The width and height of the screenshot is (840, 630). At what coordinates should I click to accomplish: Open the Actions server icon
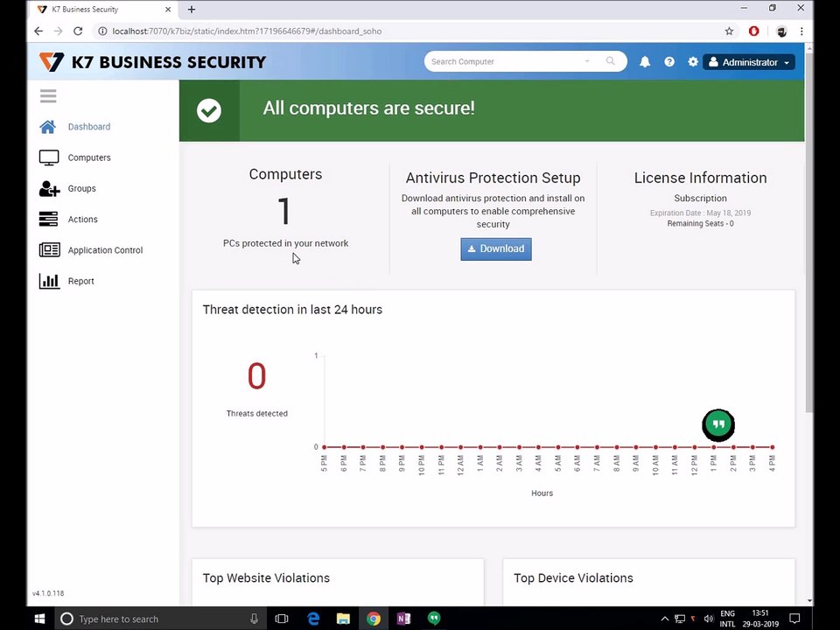click(x=48, y=219)
